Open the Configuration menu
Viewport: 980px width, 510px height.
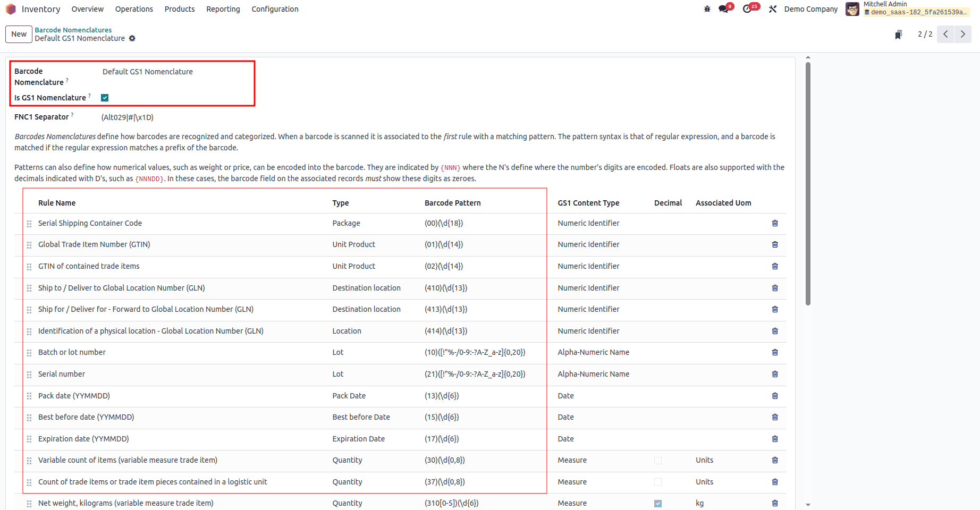tap(275, 9)
